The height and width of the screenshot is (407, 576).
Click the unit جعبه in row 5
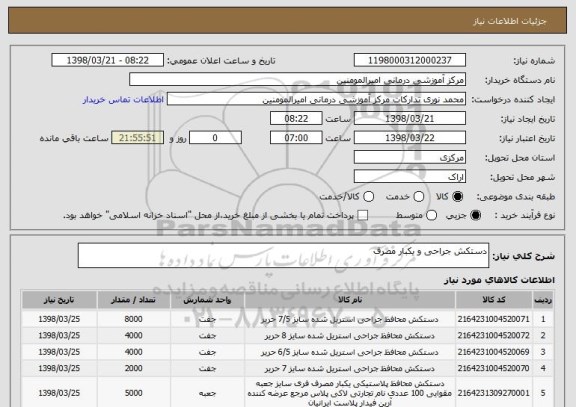coord(207,393)
